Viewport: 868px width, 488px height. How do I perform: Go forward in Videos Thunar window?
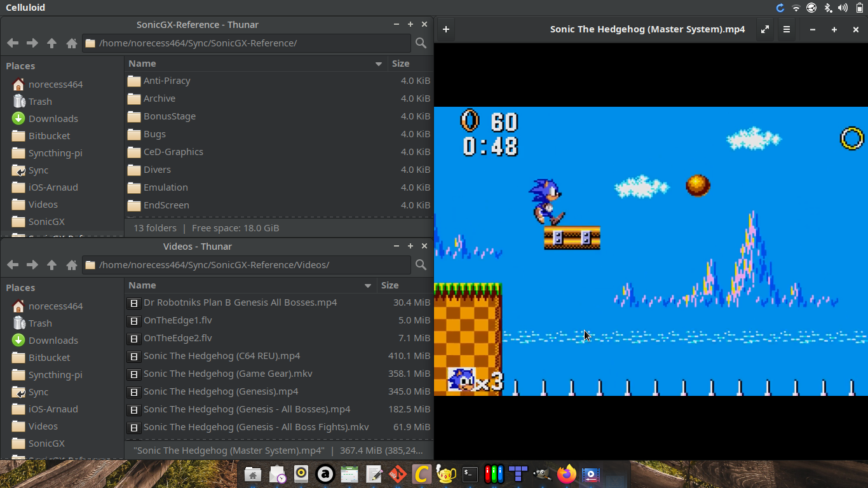(32, 265)
